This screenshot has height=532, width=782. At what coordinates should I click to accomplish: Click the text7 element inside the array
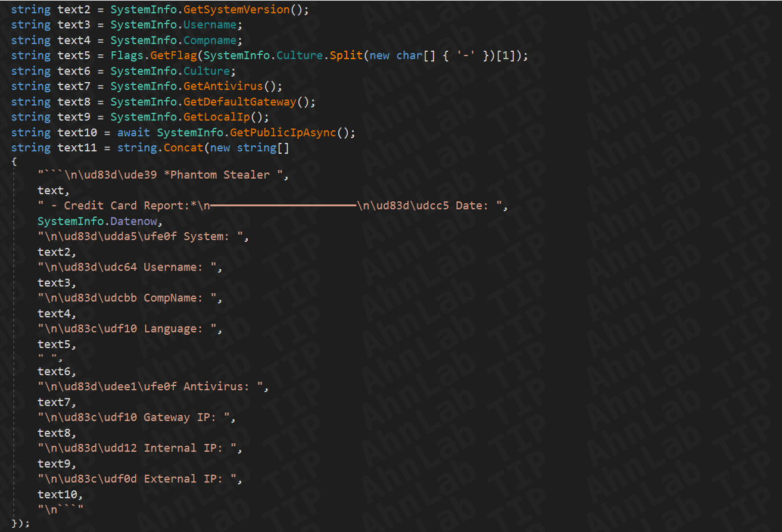(55, 402)
